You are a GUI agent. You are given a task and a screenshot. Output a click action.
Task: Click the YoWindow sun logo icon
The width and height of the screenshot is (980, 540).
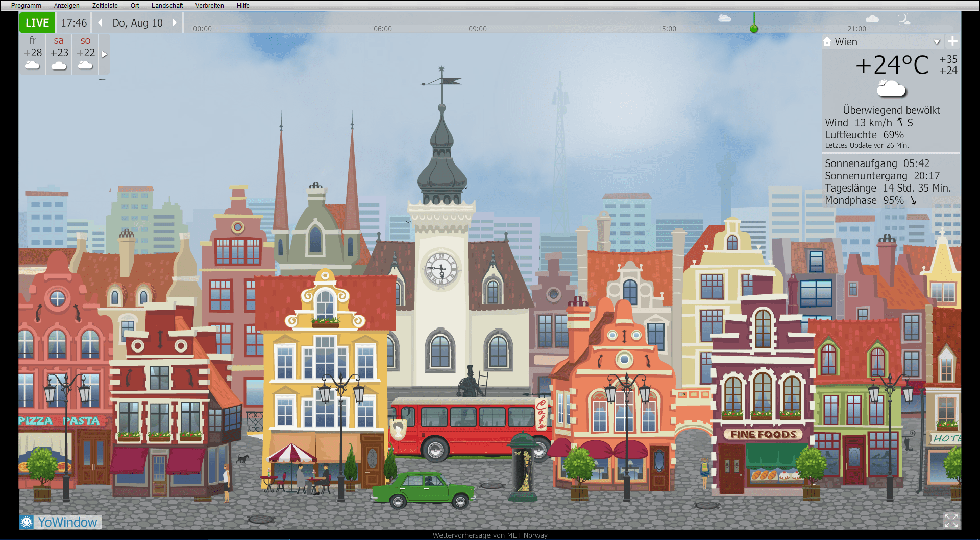click(x=27, y=522)
